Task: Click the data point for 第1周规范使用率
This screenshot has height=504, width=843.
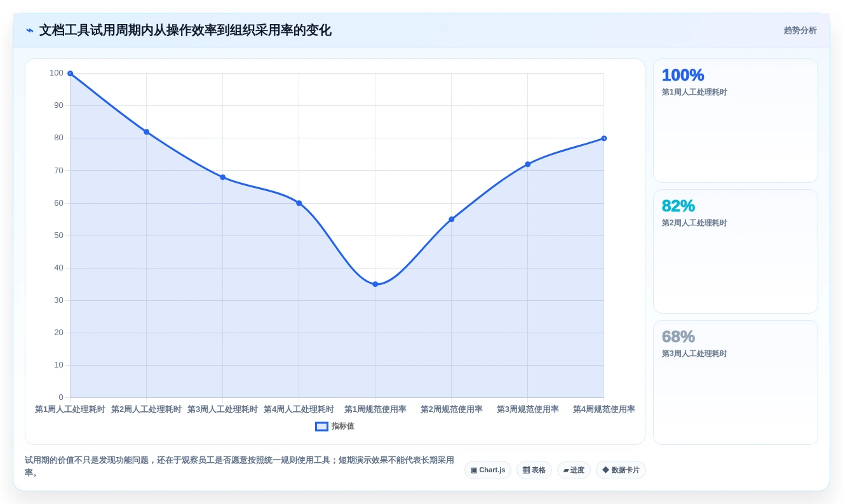Action: tap(375, 284)
